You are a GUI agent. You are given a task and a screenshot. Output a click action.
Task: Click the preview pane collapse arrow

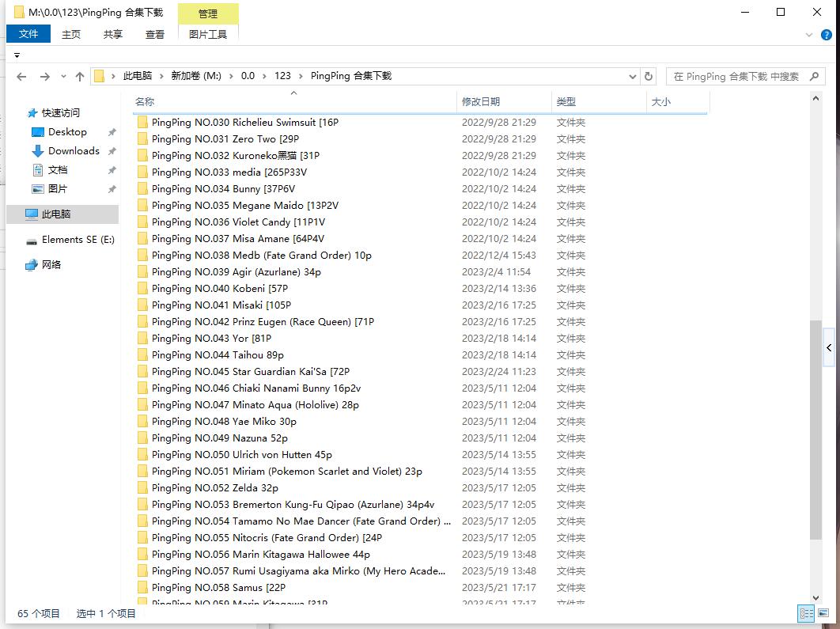(x=829, y=347)
